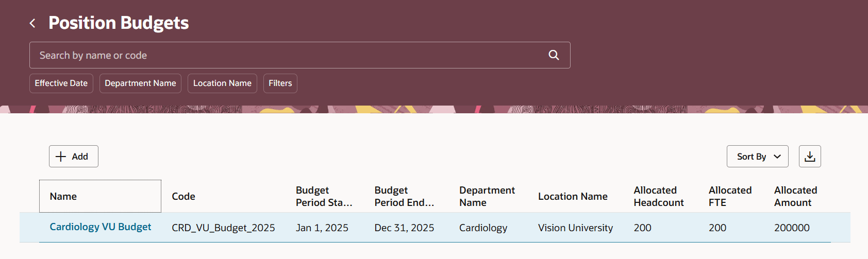
Task: Open the Location Name filter
Action: 222,83
